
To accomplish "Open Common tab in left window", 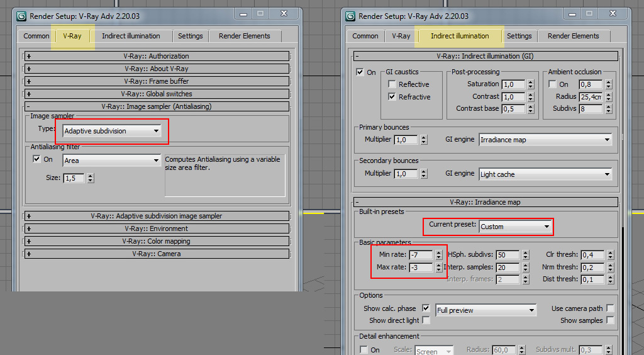I will [x=36, y=36].
